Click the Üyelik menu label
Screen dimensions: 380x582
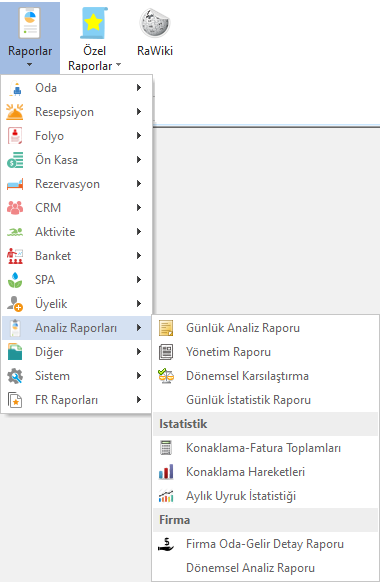coord(51,304)
